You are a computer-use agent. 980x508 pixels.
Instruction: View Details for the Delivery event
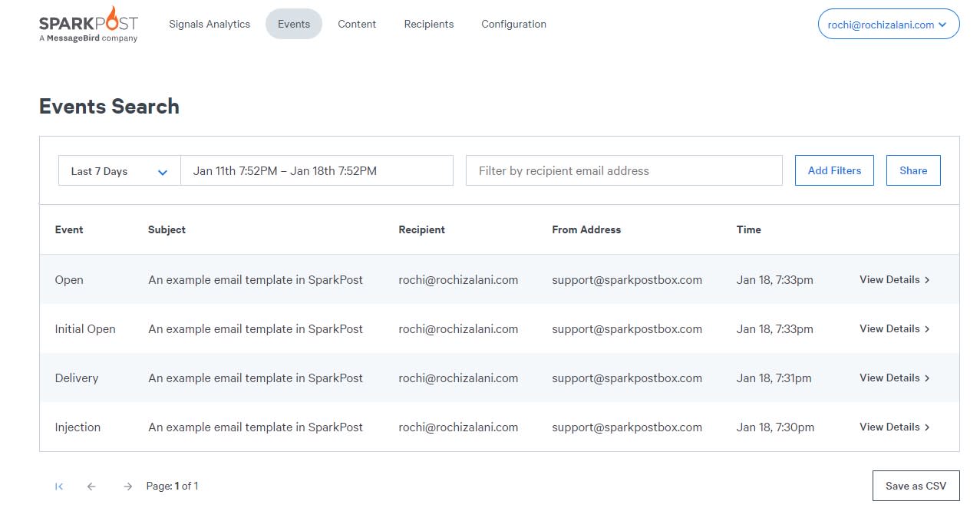point(895,378)
